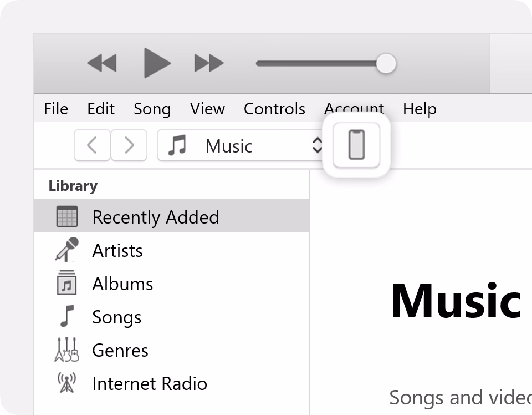Select the Recently Added grid icon
The width and height of the screenshot is (532, 415).
[x=67, y=217]
